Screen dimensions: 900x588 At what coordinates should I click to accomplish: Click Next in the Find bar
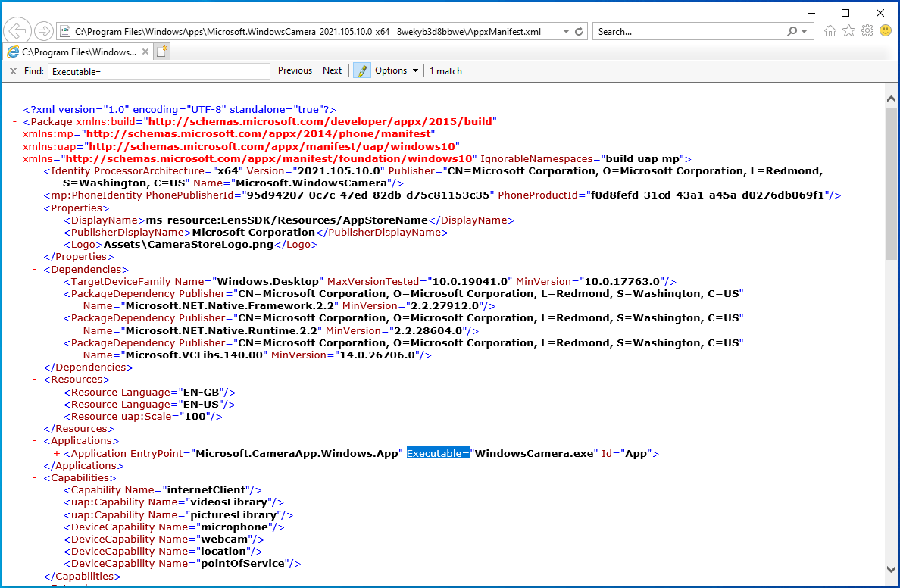(332, 70)
